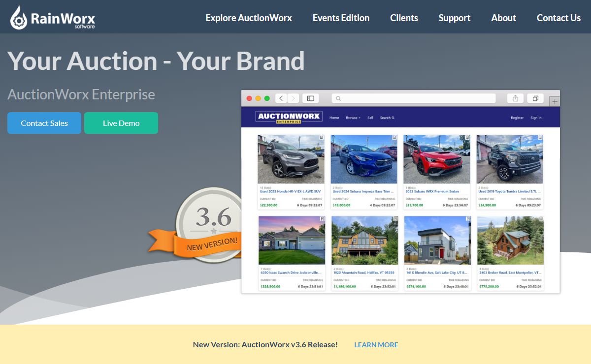The image size is (591, 364).
Task: Open 'Used 2019 Toyota Tundra Limited' title
Action: [510, 191]
